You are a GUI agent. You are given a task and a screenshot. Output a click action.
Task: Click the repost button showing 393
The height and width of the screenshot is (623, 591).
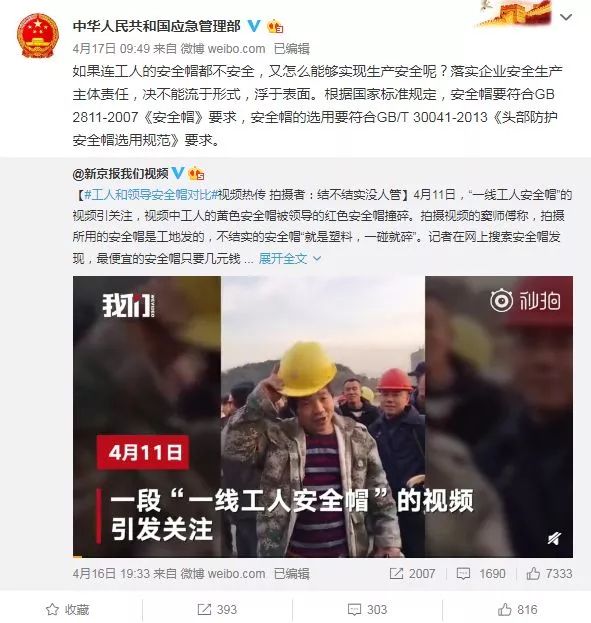click(x=217, y=609)
